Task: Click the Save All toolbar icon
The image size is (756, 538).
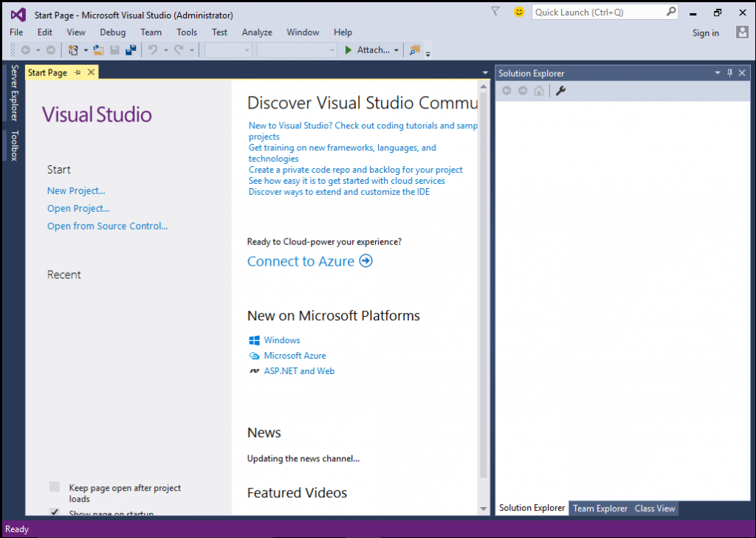Action: [131, 49]
